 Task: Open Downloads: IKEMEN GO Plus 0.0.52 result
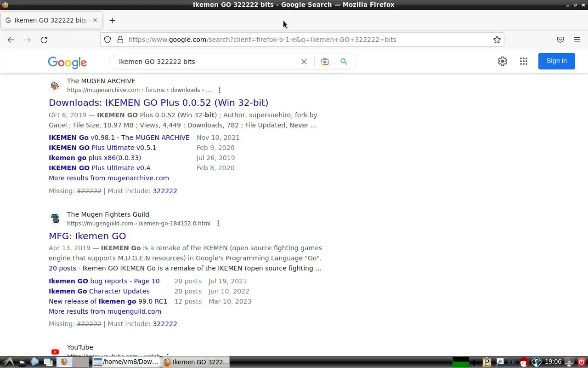point(158,103)
